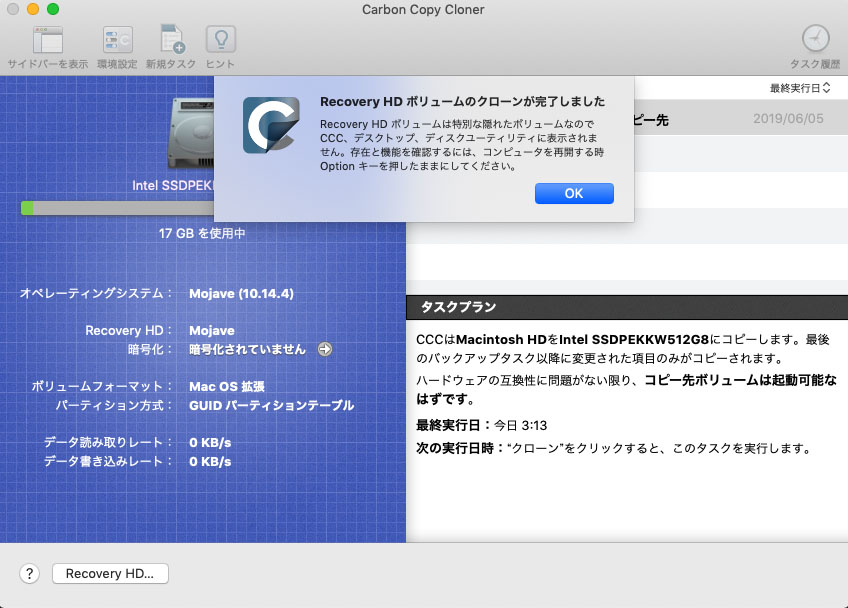Click the '17 GB を使用中' label
The image size is (848, 608).
coord(202,233)
